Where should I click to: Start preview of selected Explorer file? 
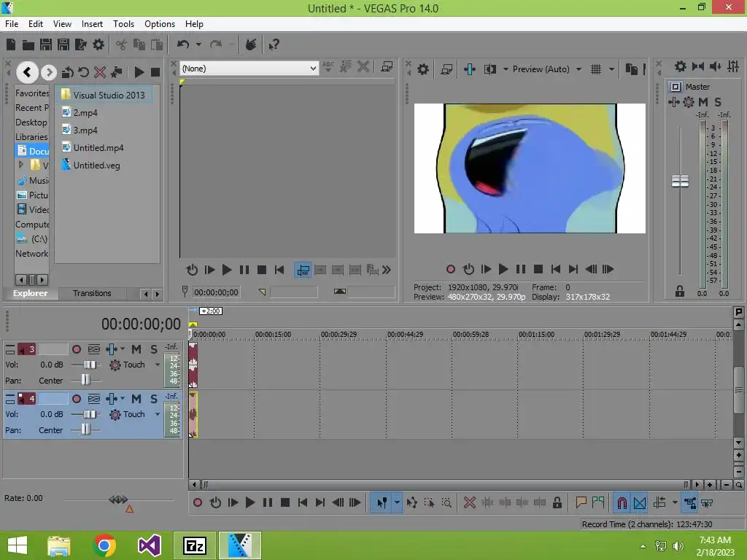tap(139, 72)
